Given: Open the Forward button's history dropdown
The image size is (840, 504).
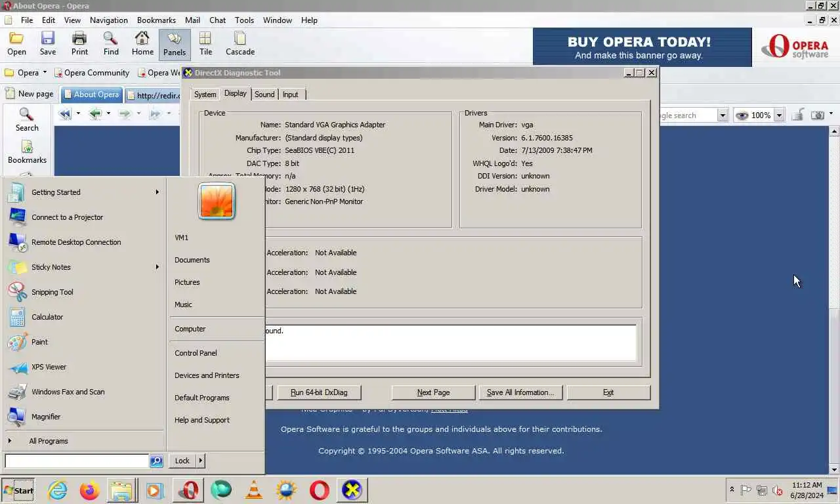Looking at the screenshot, I should click(x=138, y=114).
